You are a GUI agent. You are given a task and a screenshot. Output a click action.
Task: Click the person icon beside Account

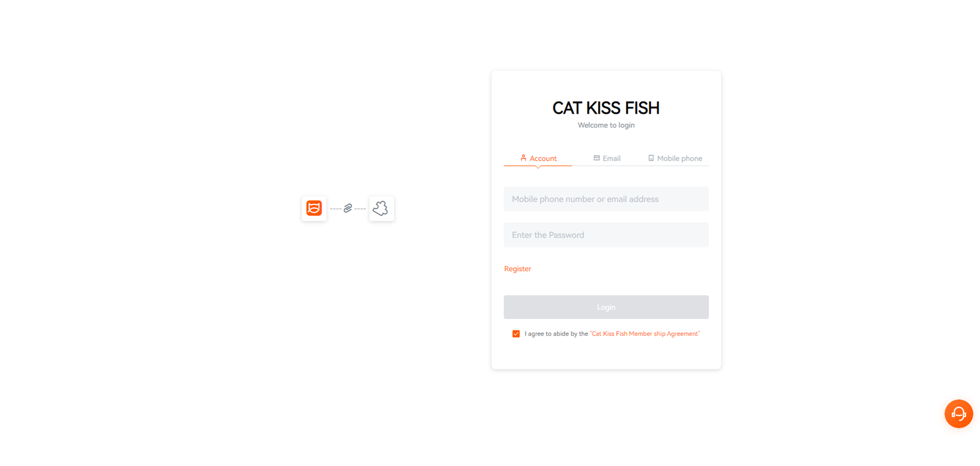tap(523, 158)
